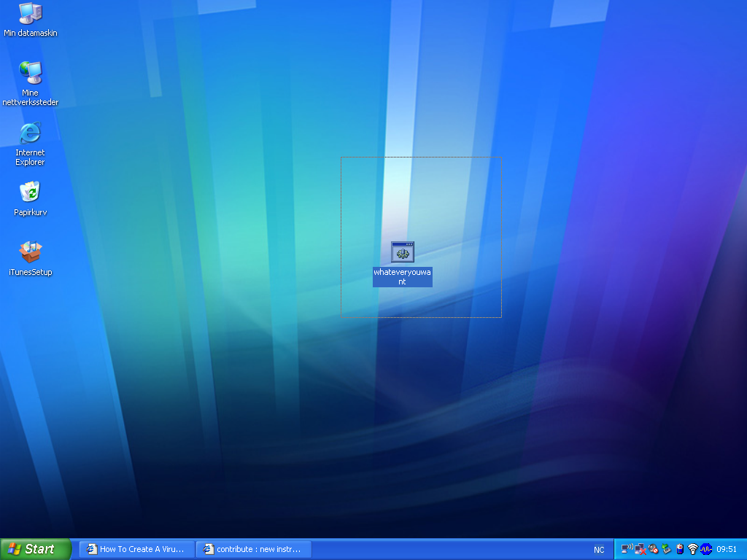Screen dimensions: 747x560
Task: Click the battery power tray icon
Action: pos(680,549)
